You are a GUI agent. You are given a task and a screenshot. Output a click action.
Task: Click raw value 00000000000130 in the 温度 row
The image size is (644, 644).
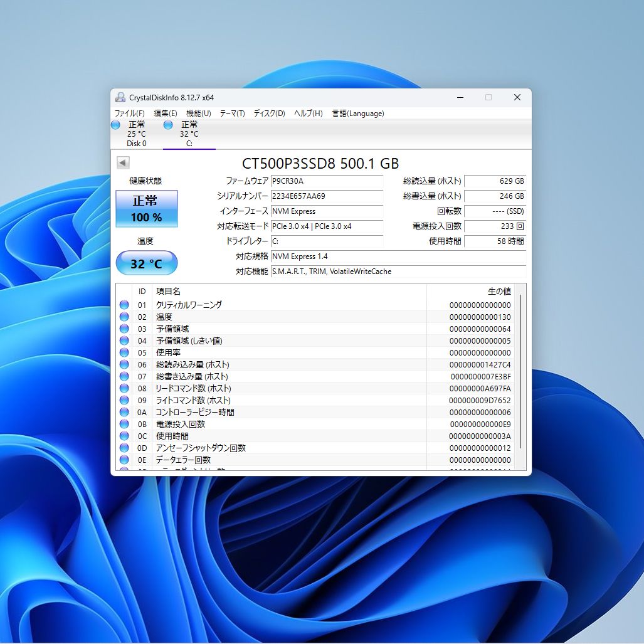pos(480,317)
